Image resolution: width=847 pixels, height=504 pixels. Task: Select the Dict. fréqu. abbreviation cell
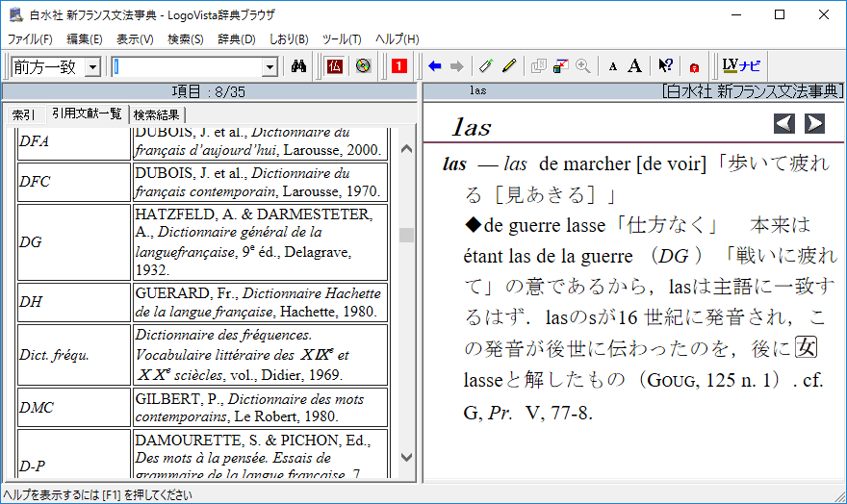(x=74, y=355)
